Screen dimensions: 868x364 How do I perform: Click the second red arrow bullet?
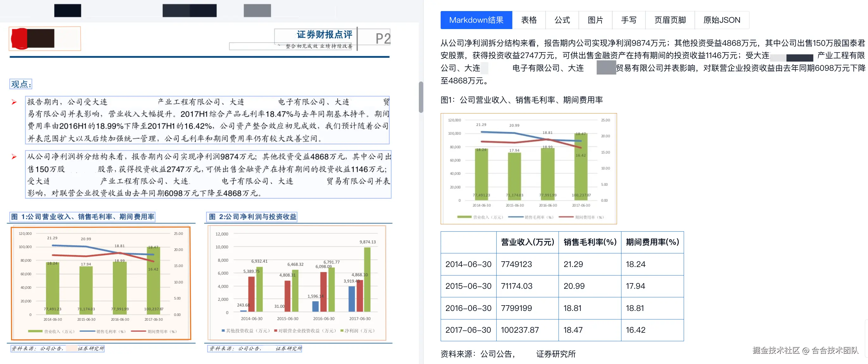click(x=14, y=157)
